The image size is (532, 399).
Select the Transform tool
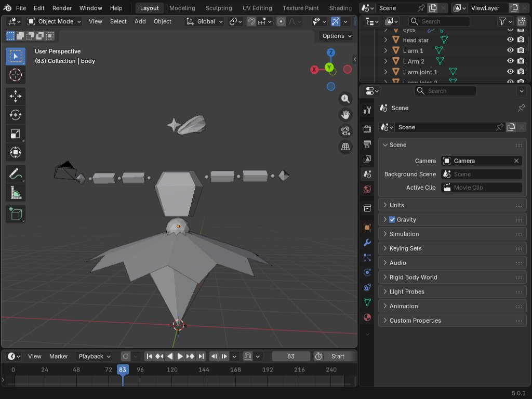[x=15, y=152]
